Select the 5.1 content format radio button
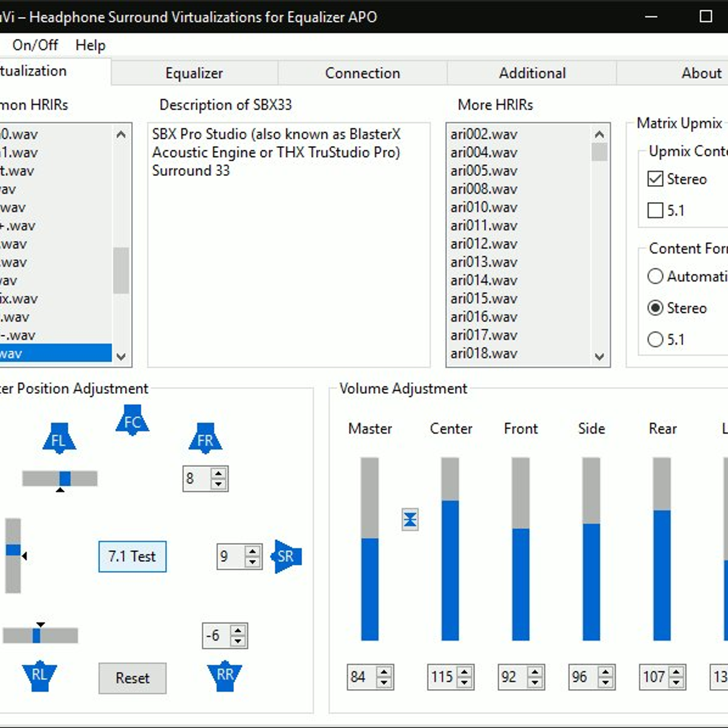The height and width of the screenshot is (728, 728). [x=655, y=339]
